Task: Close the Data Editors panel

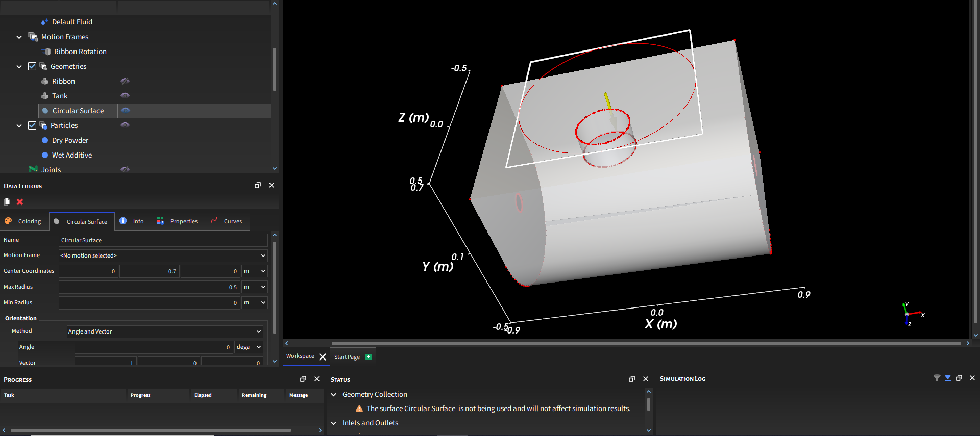Action: 272,185
